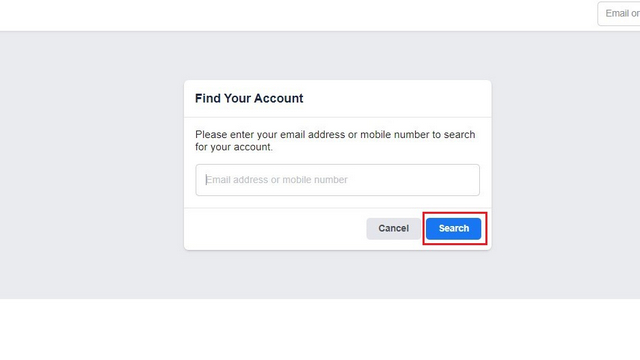Click the word 'Account' in the dialog title
The width and height of the screenshot is (640, 360).
[281, 98]
